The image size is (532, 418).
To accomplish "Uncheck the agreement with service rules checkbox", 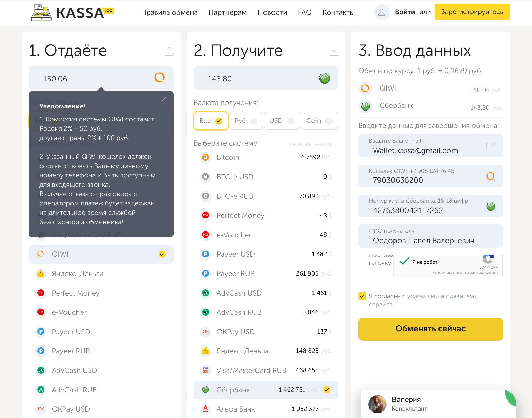I will (x=362, y=296).
